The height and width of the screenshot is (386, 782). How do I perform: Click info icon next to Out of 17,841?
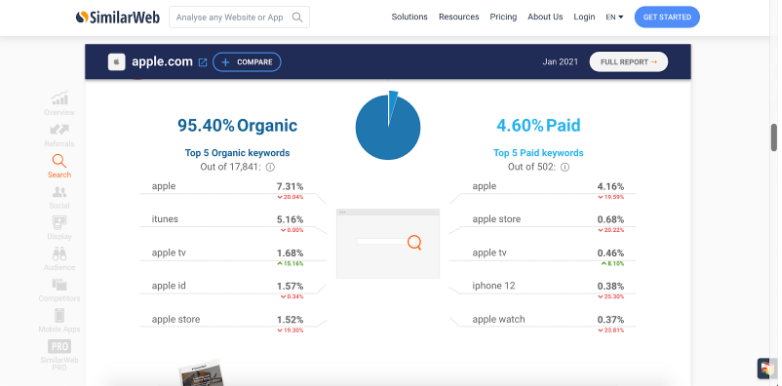click(x=270, y=168)
